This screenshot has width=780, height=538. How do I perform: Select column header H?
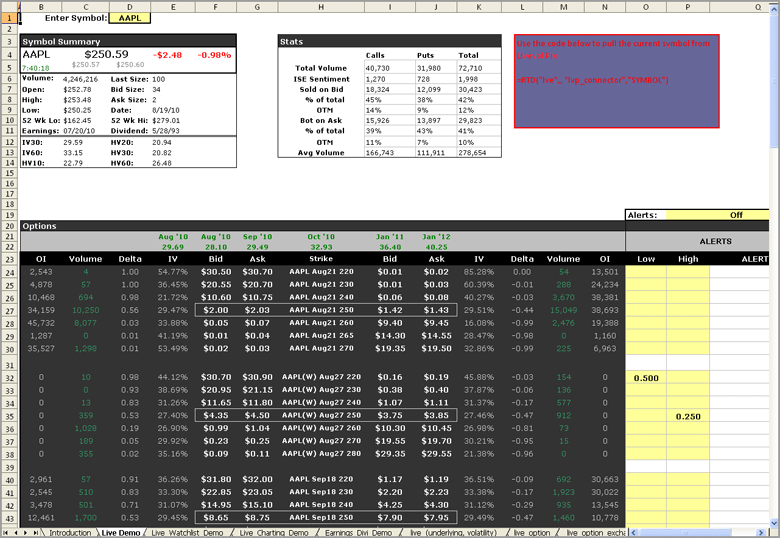(321, 7)
